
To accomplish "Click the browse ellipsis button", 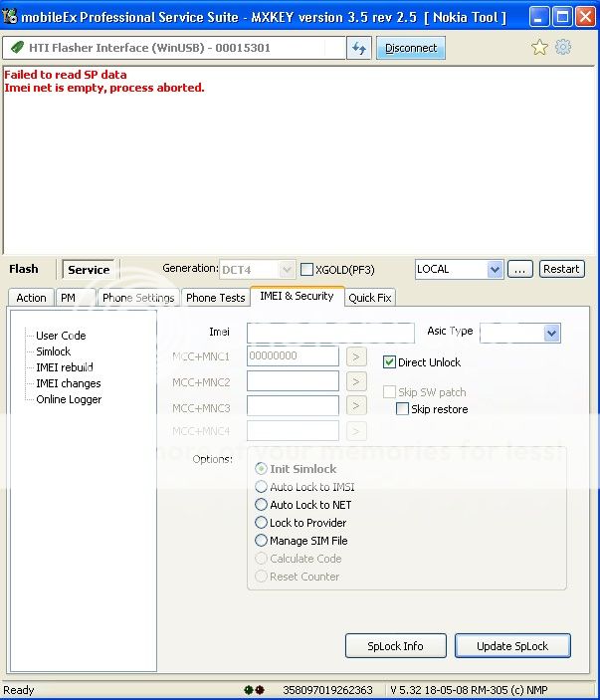I will (519, 269).
